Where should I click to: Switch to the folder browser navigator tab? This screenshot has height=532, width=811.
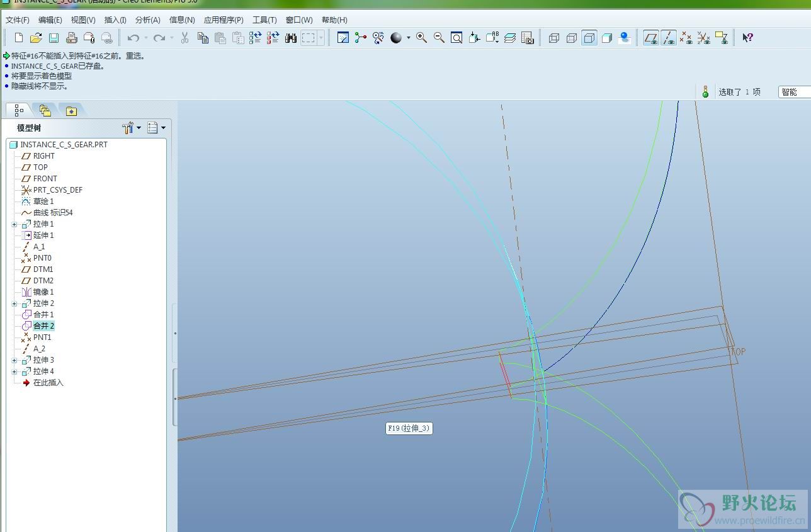[x=45, y=111]
